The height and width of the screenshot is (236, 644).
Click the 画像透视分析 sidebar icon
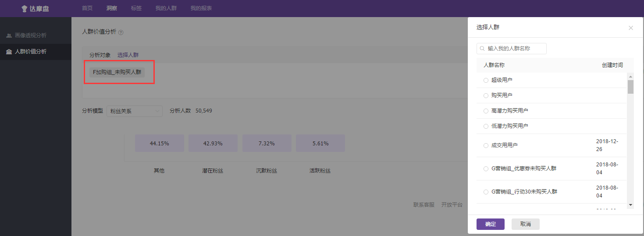[x=9, y=35]
